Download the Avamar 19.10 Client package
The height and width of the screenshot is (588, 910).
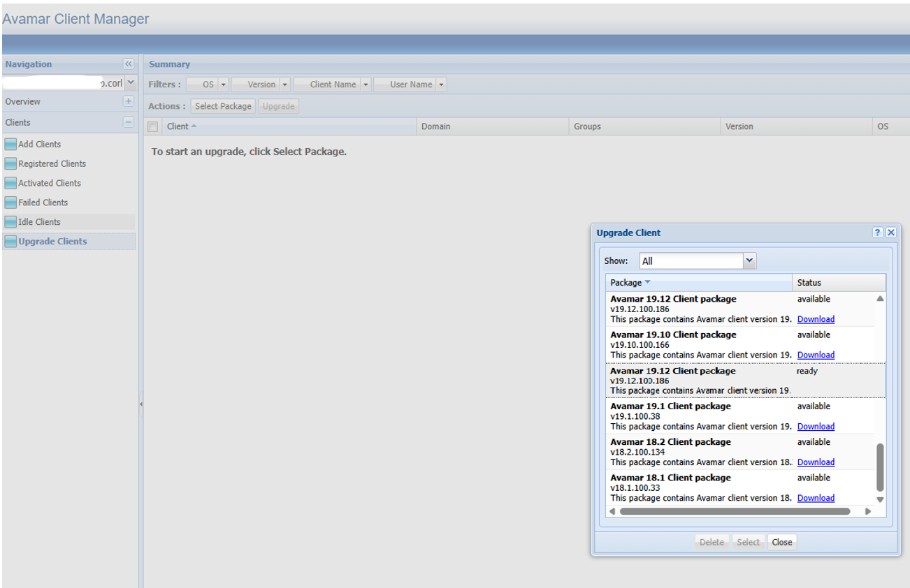tap(816, 355)
